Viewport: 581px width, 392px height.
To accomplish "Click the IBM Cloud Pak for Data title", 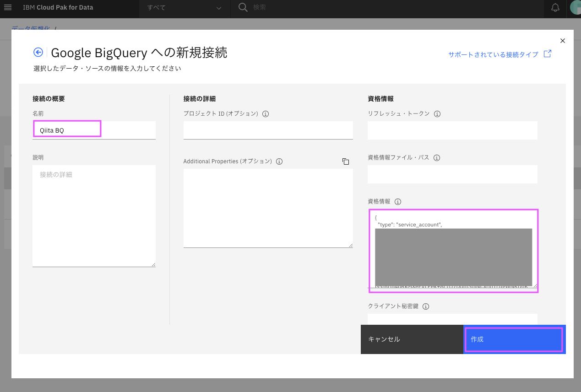I will (x=58, y=8).
